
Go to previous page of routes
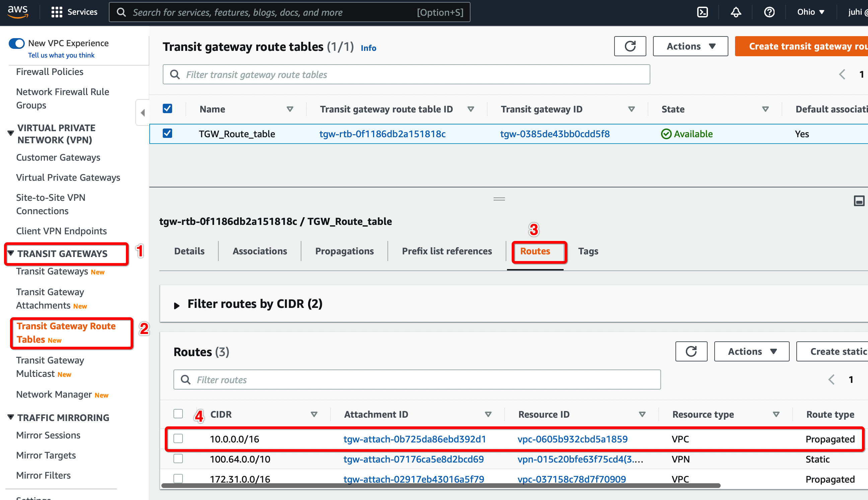pos(831,380)
